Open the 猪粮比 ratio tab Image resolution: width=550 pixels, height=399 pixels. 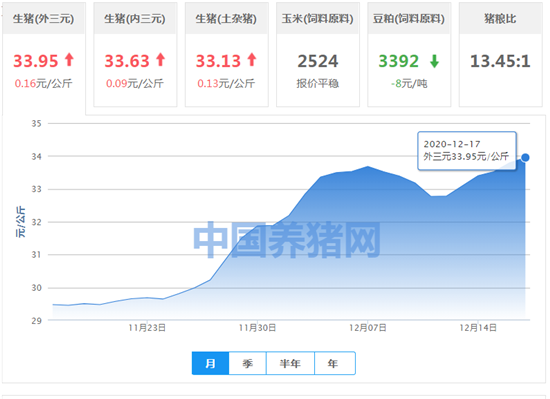501,54
